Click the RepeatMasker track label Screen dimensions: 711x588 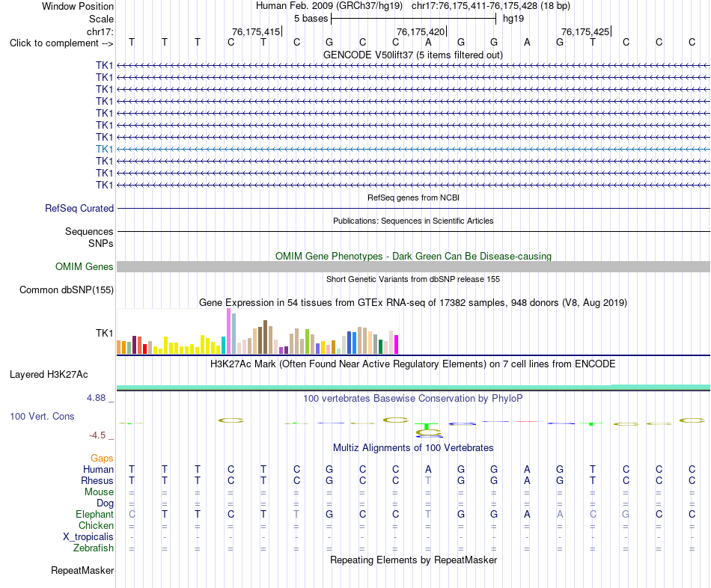[x=82, y=570]
